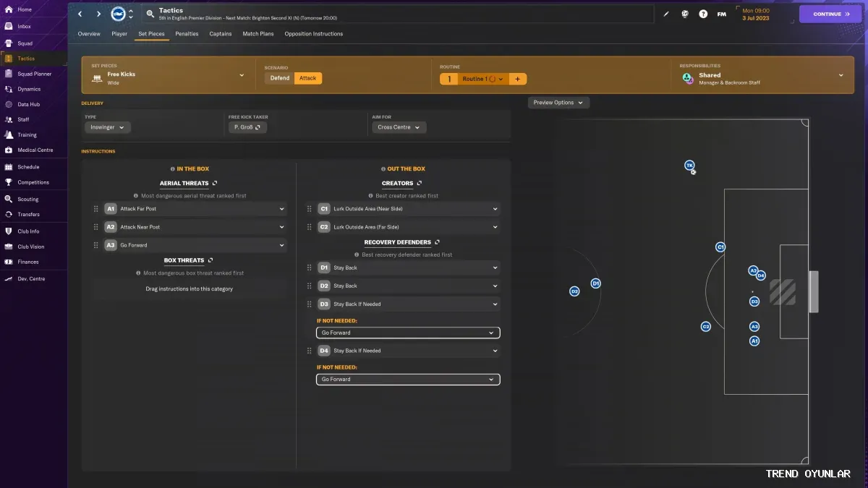Reset the Aerial Threats order icon
Image resolution: width=868 pixels, height=488 pixels.
(x=215, y=183)
